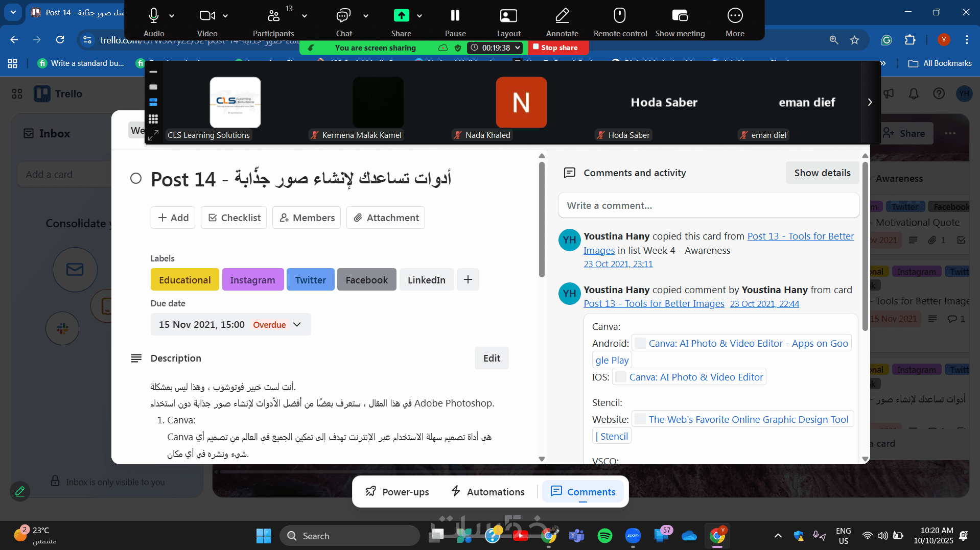The image size is (980, 550).
Task: Add a Checklist to the card
Action: click(234, 218)
